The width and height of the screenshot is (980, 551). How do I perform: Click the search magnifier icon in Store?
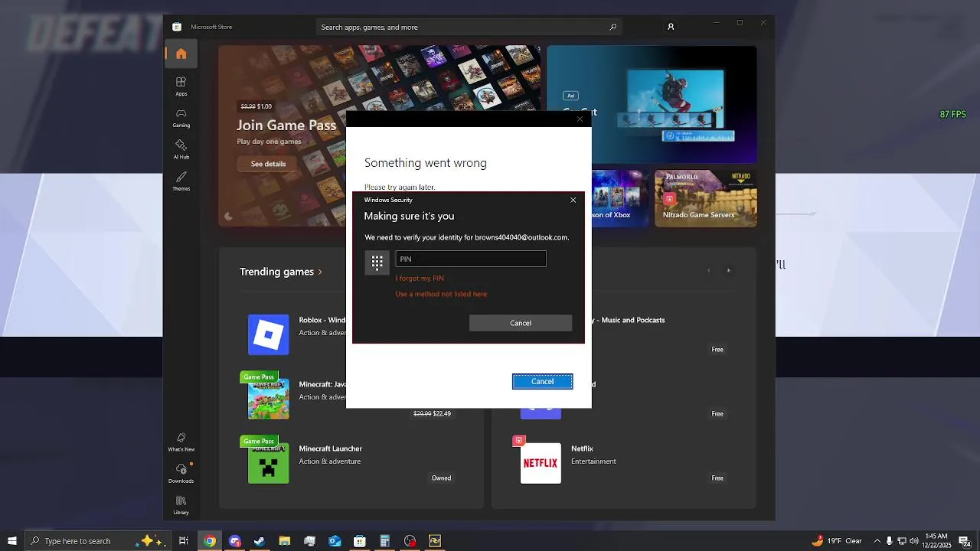pyautogui.click(x=612, y=27)
